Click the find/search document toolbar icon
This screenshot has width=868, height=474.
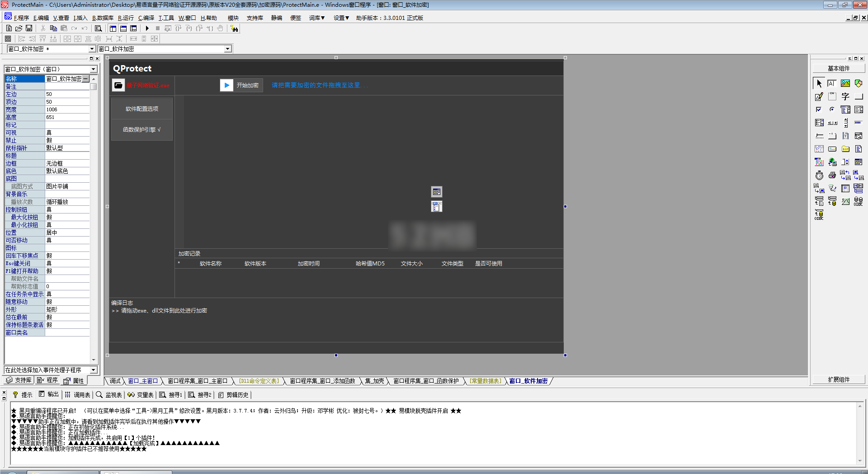pyautogui.click(x=98, y=28)
